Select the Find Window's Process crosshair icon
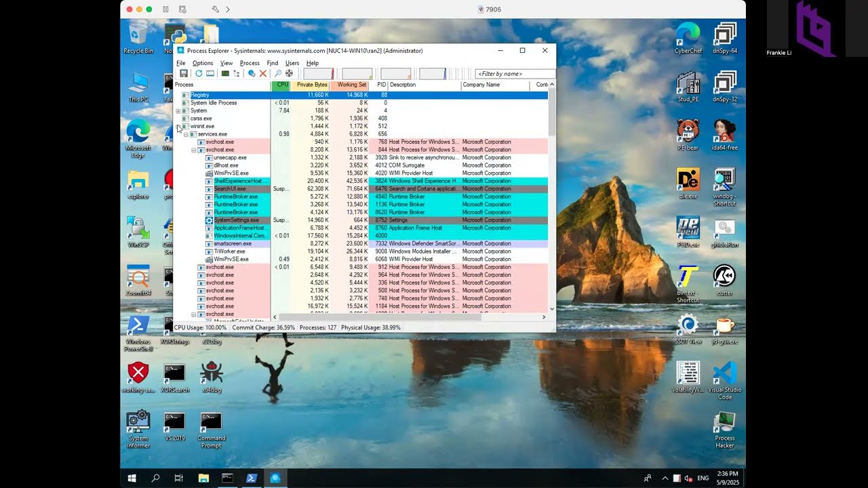This screenshot has width=868, height=488. pos(289,73)
